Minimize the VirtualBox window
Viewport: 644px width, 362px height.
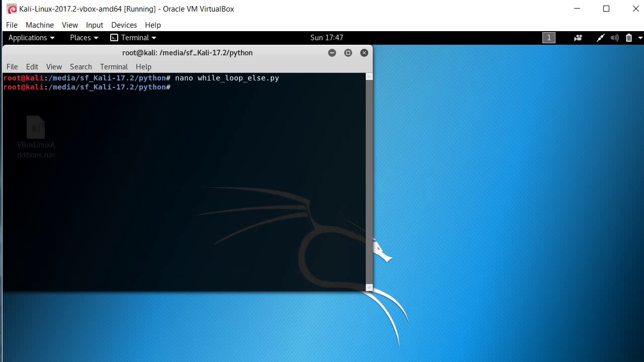(x=578, y=9)
